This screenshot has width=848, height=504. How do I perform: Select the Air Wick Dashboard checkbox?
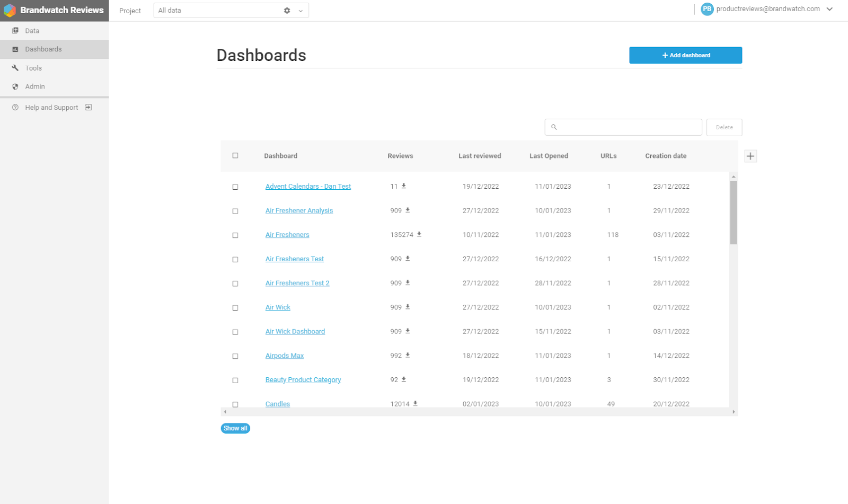click(x=235, y=332)
